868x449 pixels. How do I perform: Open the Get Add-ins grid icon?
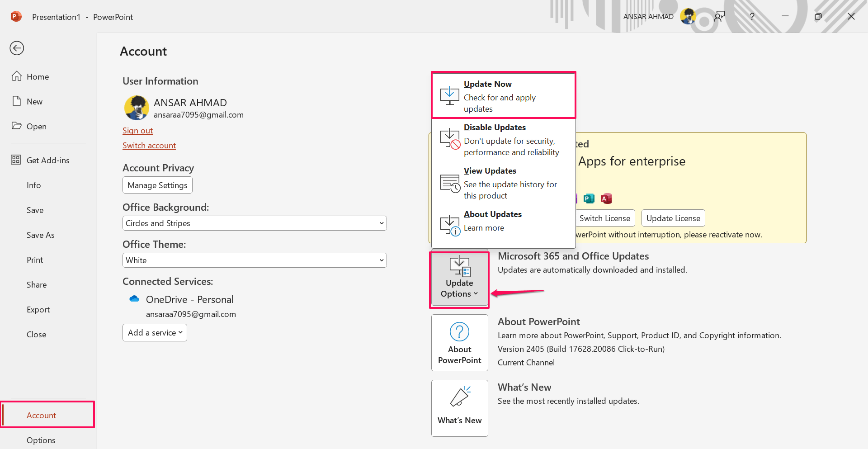[16, 160]
